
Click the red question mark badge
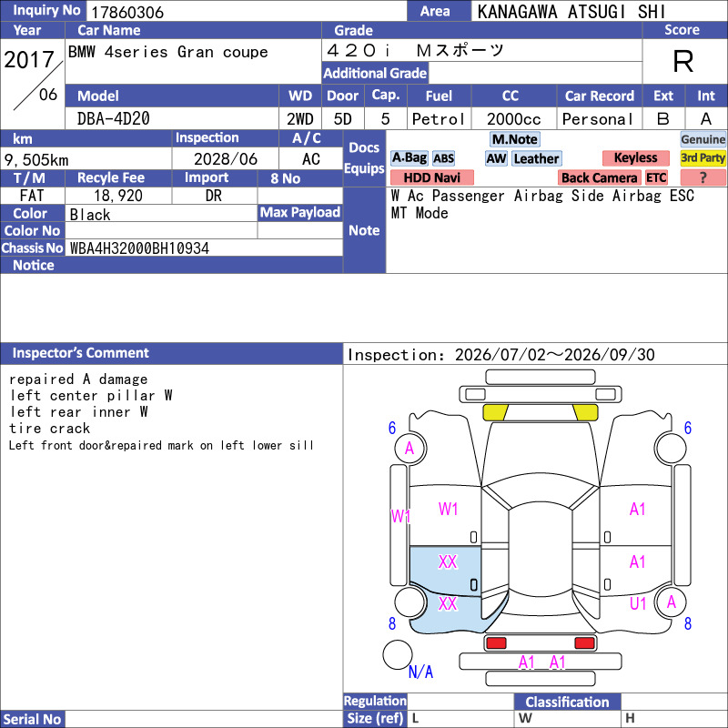point(703,177)
